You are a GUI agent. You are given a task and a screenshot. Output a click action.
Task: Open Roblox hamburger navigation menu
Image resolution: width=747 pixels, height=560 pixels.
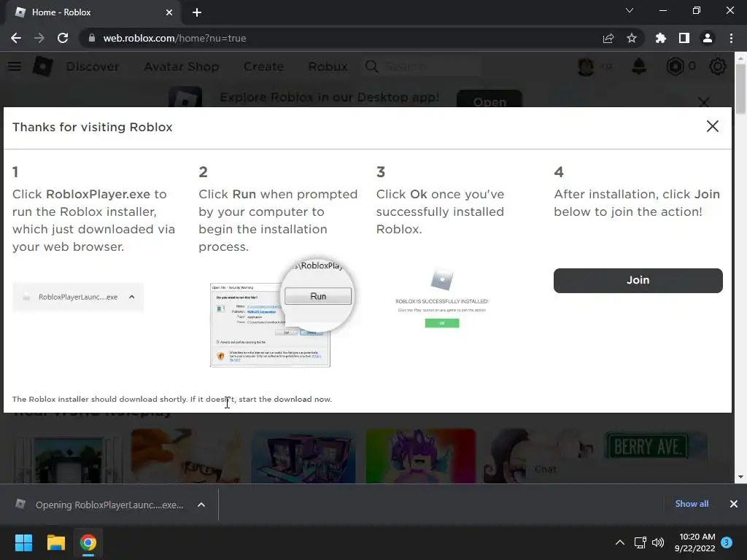pyautogui.click(x=15, y=66)
